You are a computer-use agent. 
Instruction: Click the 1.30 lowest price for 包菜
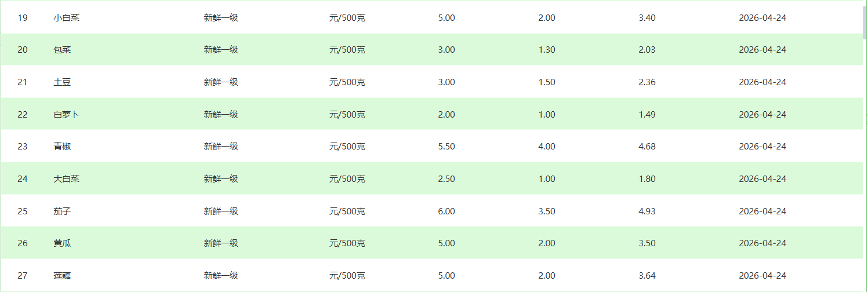click(546, 50)
